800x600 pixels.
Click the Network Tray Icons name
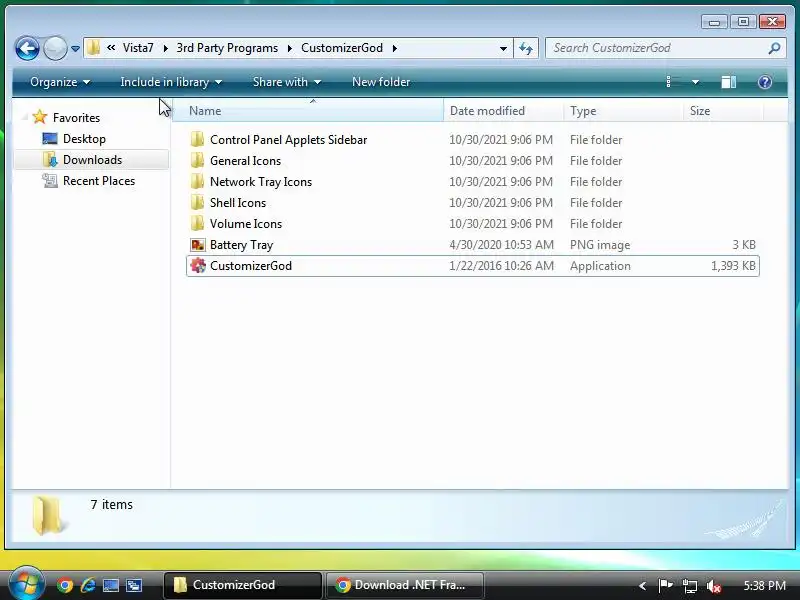coord(261,182)
